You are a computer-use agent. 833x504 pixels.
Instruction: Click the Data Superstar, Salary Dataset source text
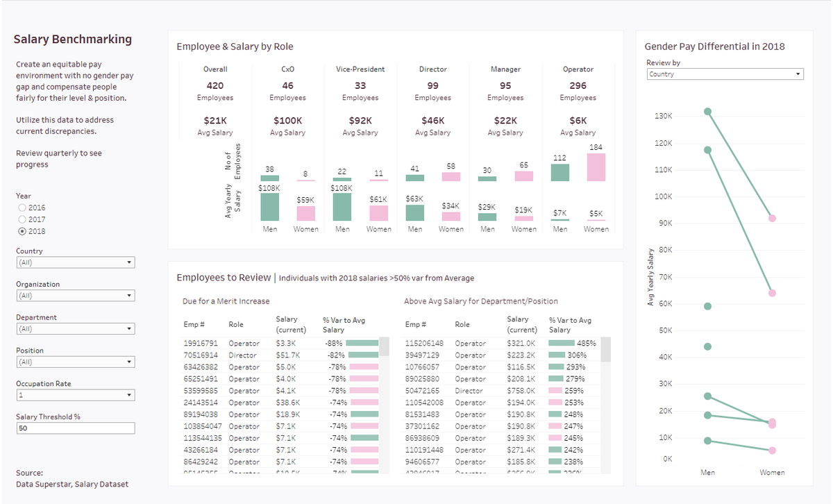tap(72, 484)
